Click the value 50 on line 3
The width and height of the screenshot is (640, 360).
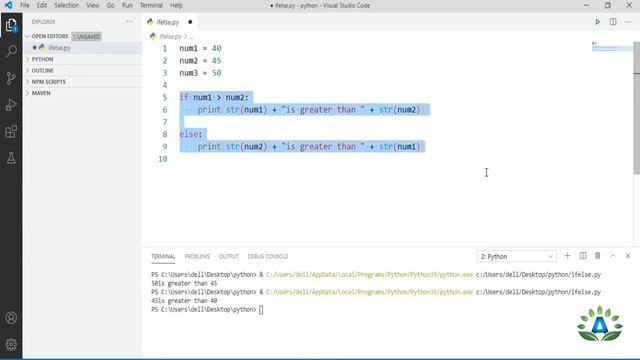216,73
